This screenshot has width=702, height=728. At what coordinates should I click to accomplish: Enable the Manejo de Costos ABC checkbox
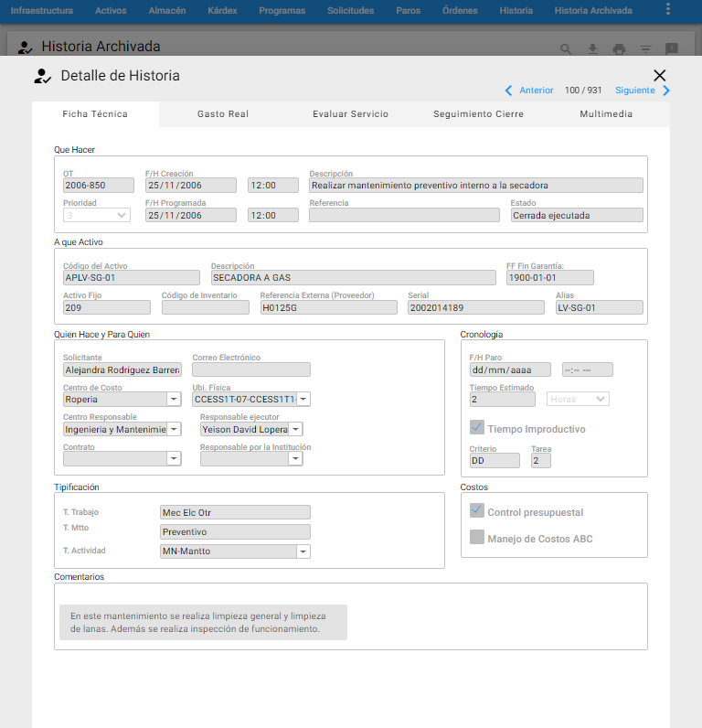(476, 537)
